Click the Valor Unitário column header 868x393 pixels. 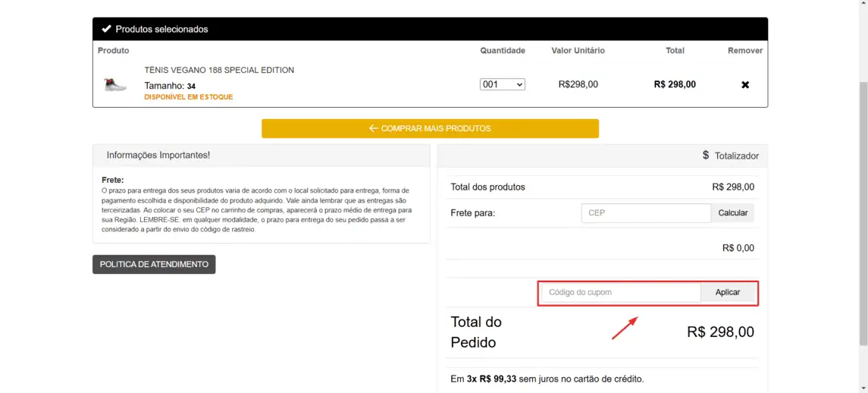point(578,50)
